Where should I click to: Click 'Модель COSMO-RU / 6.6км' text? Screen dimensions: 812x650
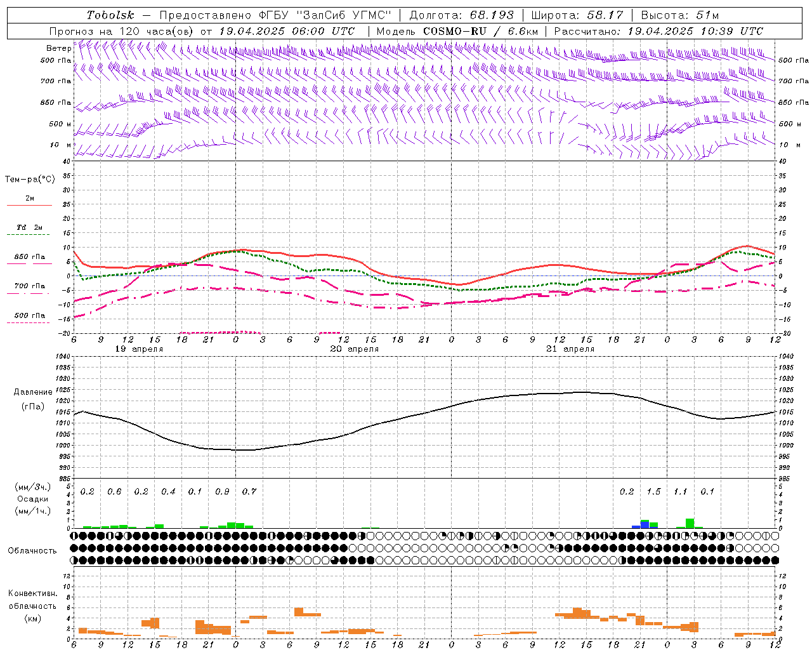(457, 31)
